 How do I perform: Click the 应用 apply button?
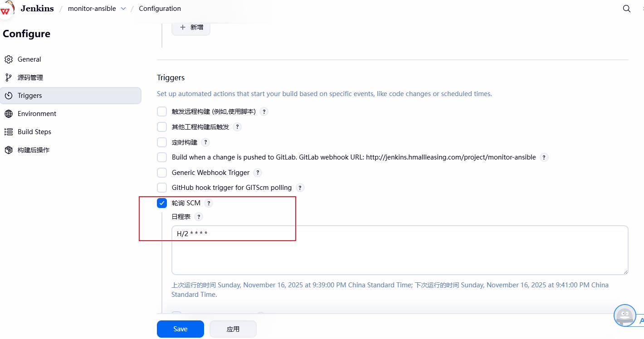coord(233,329)
